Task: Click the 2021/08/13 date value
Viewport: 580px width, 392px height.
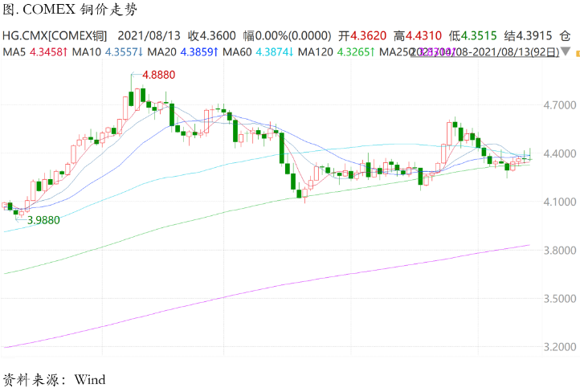Action: click(149, 36)
